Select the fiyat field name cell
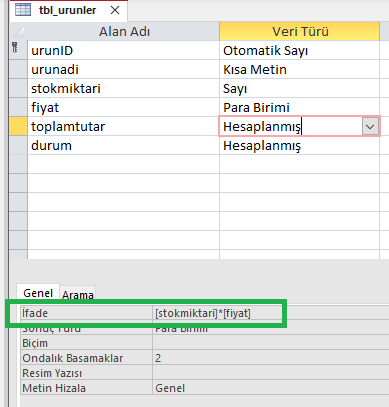 click(123, 108)
